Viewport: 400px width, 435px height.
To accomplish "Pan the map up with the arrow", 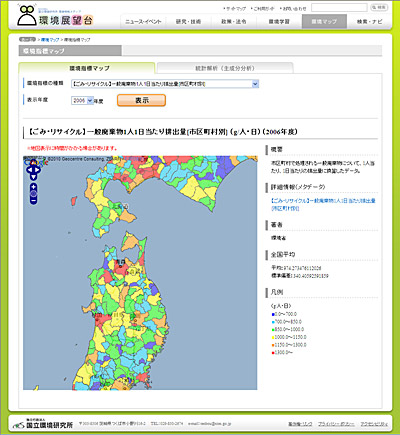I will pyautogui.click(x=33, y=164).
